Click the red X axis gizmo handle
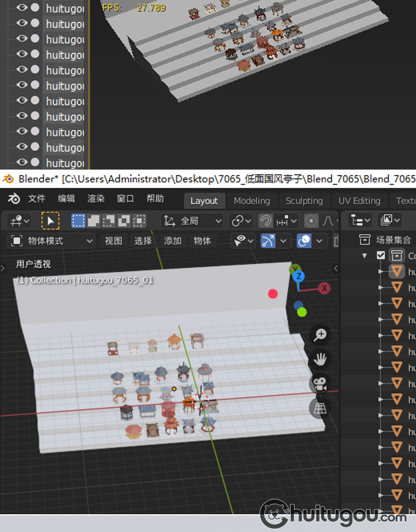 (x=323, y=288)
